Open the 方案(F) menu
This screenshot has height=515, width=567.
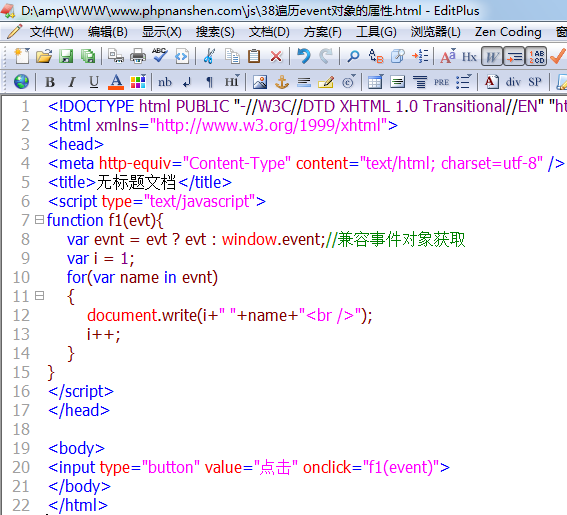(x=323, y=32)
